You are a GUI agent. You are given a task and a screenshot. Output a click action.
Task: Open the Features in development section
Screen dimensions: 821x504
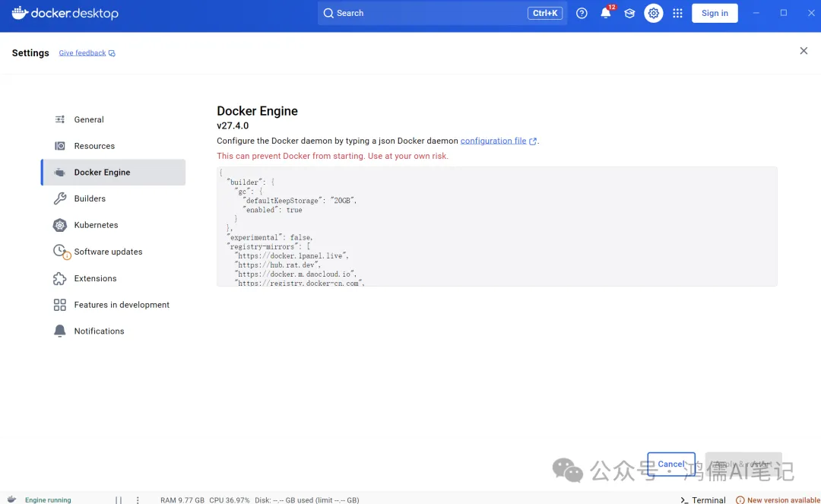pos(113,305)
